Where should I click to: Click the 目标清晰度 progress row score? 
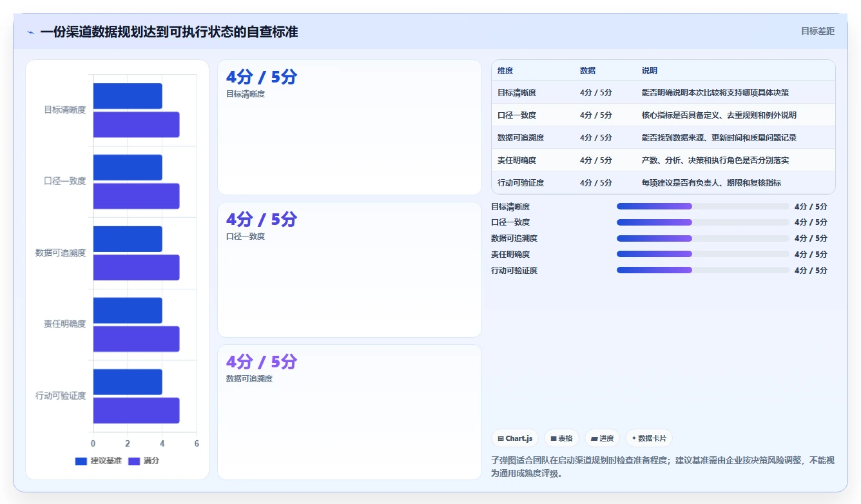point(811,206)
